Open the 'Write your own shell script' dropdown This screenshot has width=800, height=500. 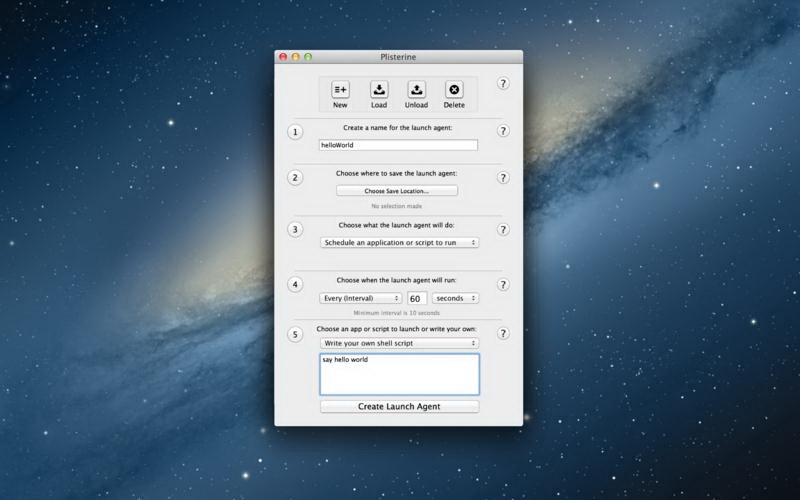click(399, 343)
